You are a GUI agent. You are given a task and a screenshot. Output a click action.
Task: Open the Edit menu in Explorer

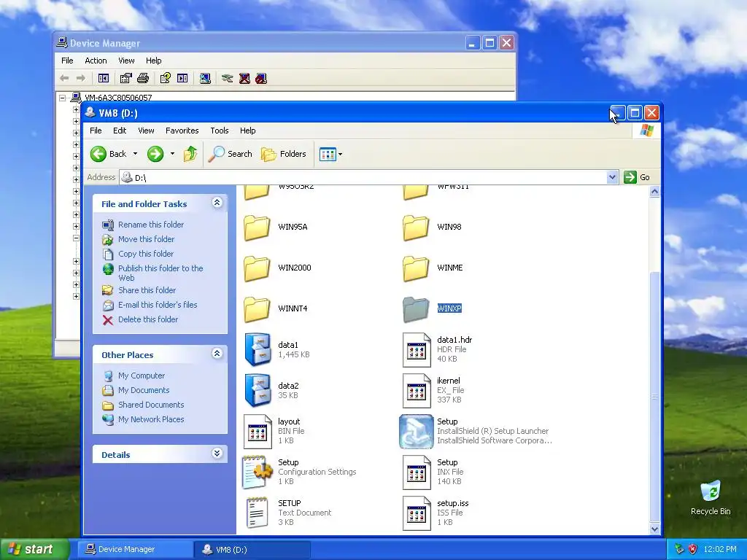[120, 131]
